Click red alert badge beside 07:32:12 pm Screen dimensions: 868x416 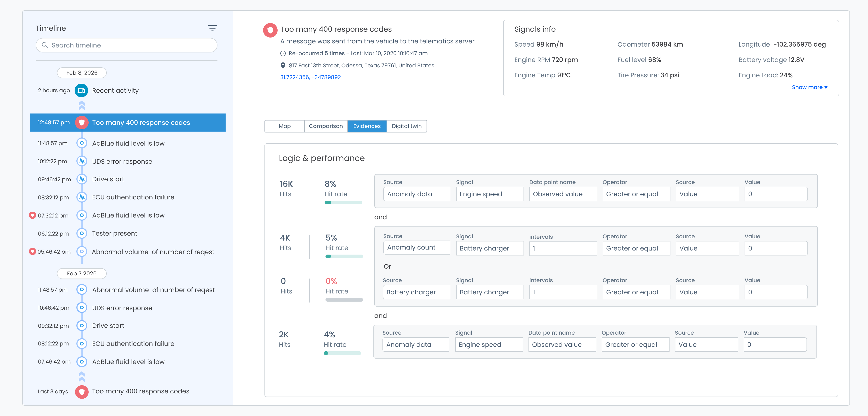(32, 215)
